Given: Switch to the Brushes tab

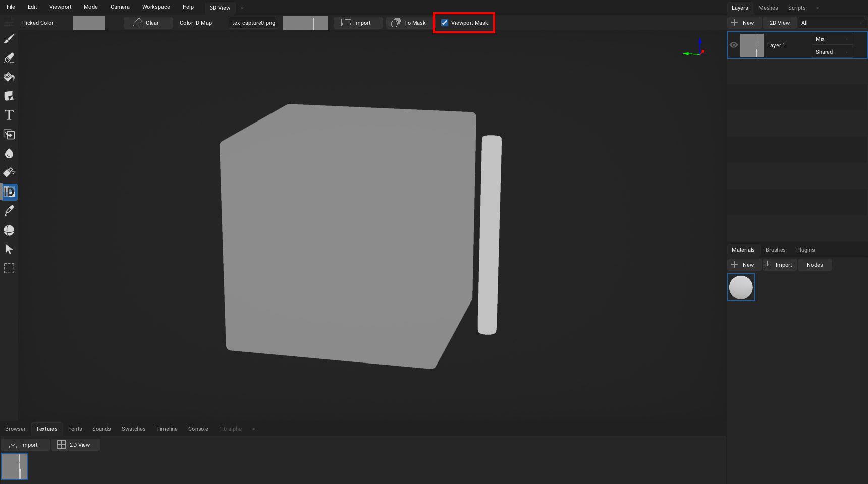Looking at the screenshot, I should [776, 250].
